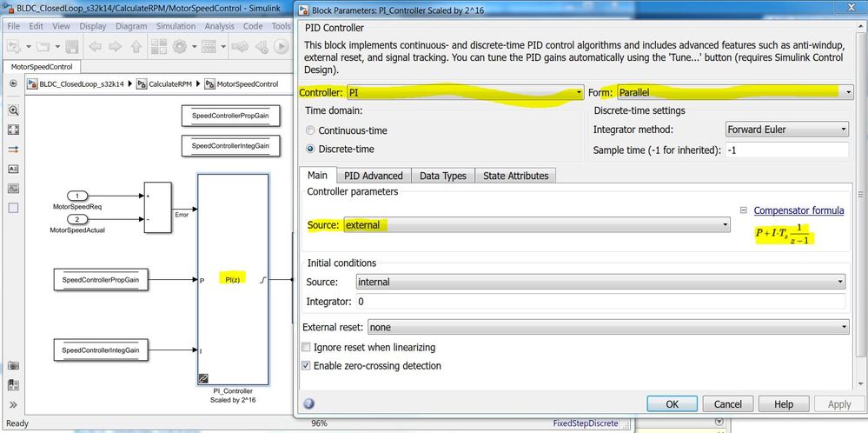Select the Discrete-time radio button
Image resolution: width=868 pixels, height=433 pixels.
[310, 149]
